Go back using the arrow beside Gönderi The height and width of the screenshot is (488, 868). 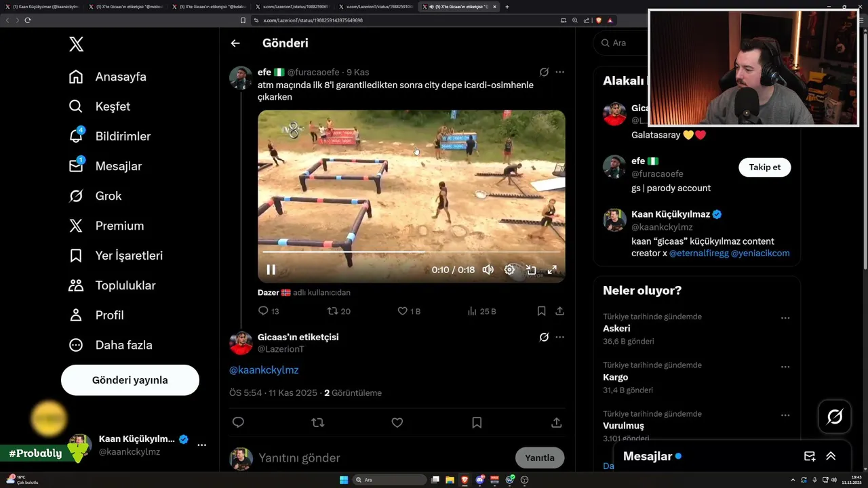[235, 43]
